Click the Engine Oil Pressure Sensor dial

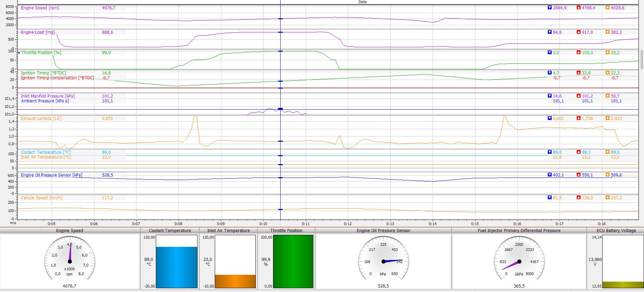click(x=383, y=261)
